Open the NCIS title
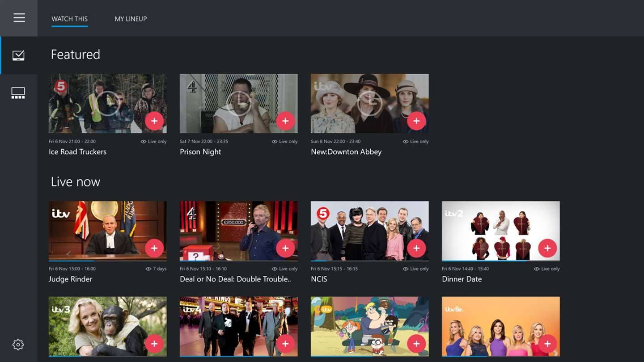644x362 pixels. coord(319,279)
